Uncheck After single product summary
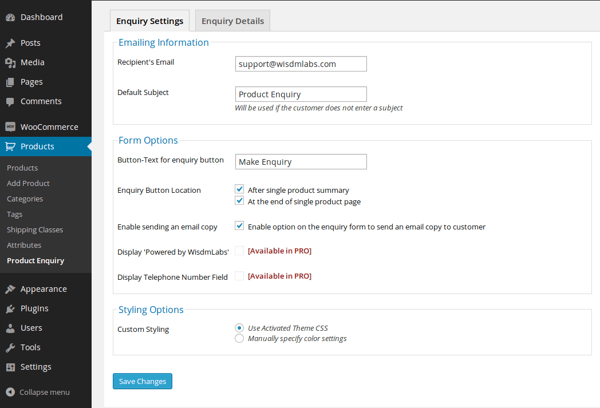This screenshot has width=600, height=408. pos(239,189)
